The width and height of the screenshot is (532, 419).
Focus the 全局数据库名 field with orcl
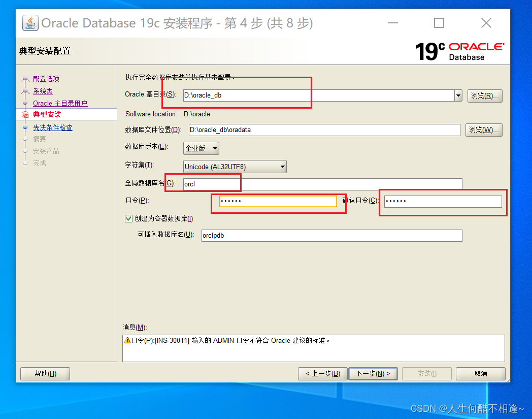pos(323,184)
